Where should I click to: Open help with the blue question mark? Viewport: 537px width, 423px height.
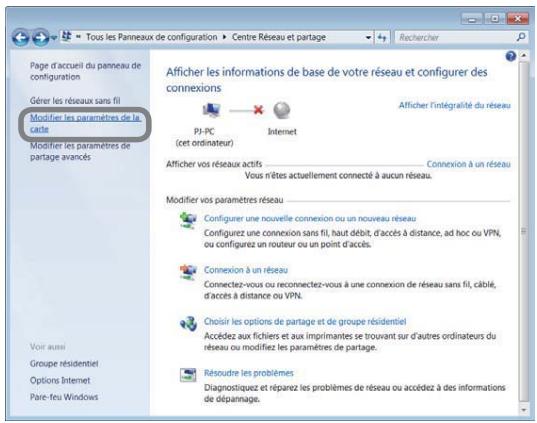tap(510, 56)
